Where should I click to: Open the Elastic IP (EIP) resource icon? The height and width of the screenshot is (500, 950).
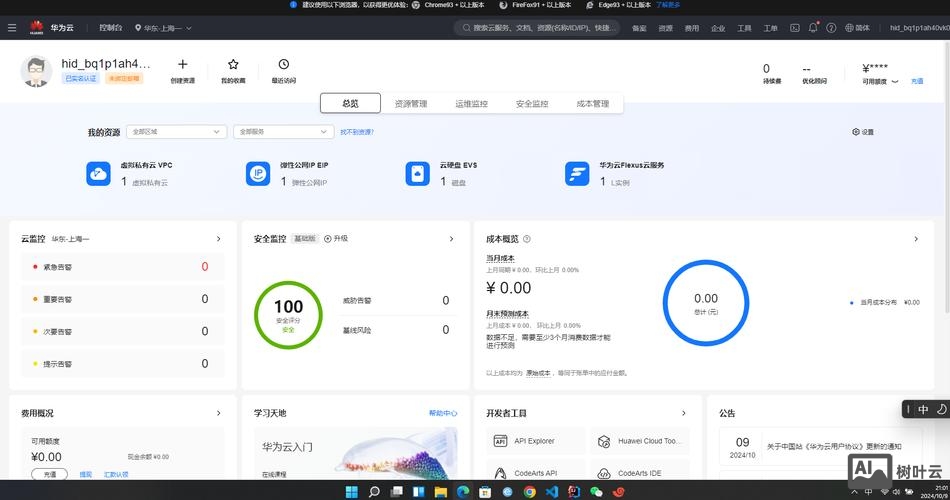pyautogui.click(x=258, y=174)
